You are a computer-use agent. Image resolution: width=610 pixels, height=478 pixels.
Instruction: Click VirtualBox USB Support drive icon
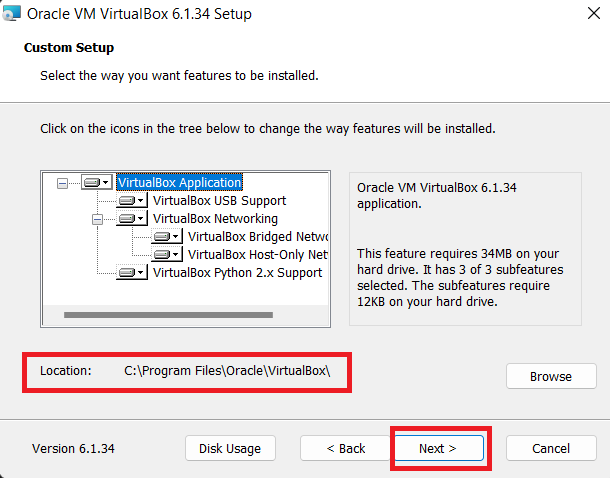click(x=131, y=201)
